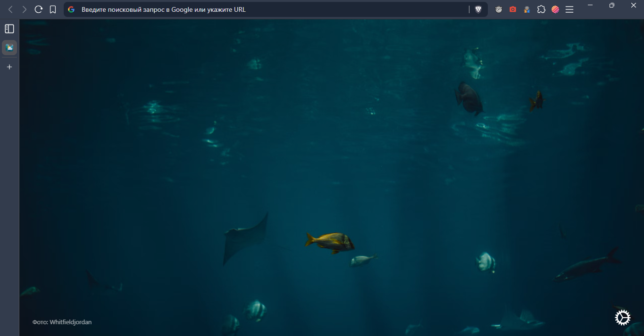Close the browser window

tap(634, 5)
